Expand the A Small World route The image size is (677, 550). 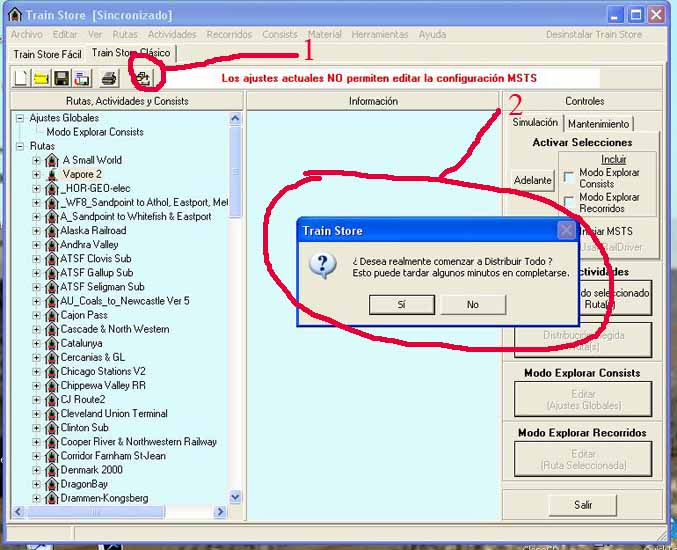coord(37,160)
